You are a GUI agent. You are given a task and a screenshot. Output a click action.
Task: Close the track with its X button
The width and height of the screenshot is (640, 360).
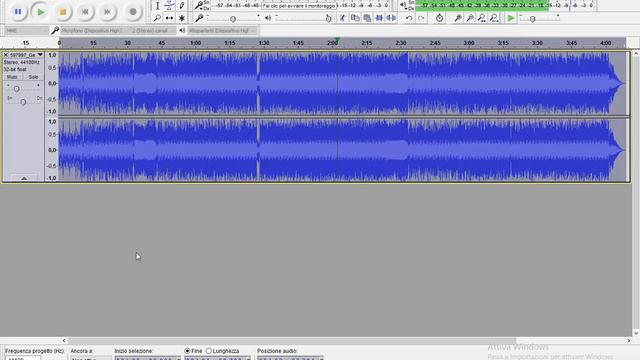(6, 55)
